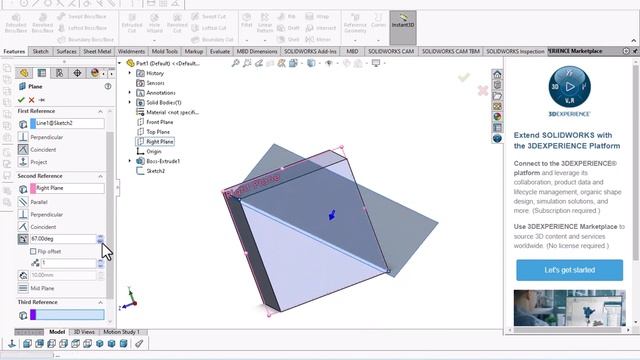This screenshot has width=640, height=360.
Task: Expand the History tree node
Action: [130, 73]
